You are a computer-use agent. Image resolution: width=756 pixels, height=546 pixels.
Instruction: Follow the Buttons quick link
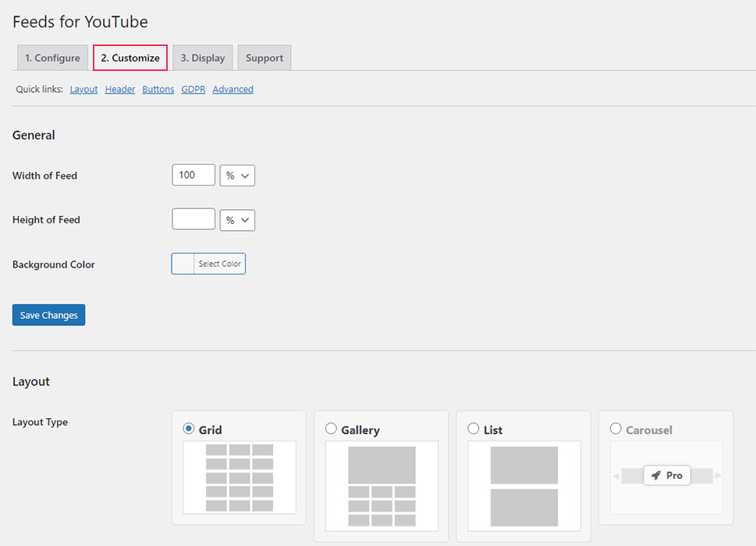point(158,89)
